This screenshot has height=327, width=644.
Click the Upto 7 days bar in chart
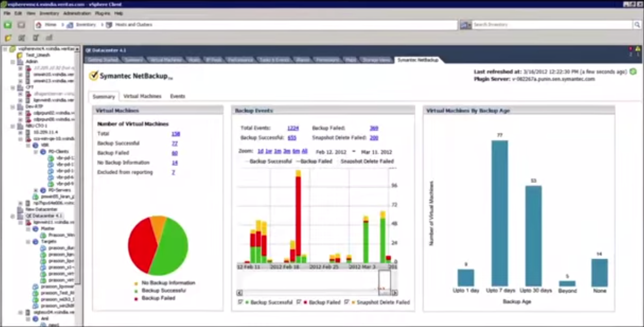[499, 213]
